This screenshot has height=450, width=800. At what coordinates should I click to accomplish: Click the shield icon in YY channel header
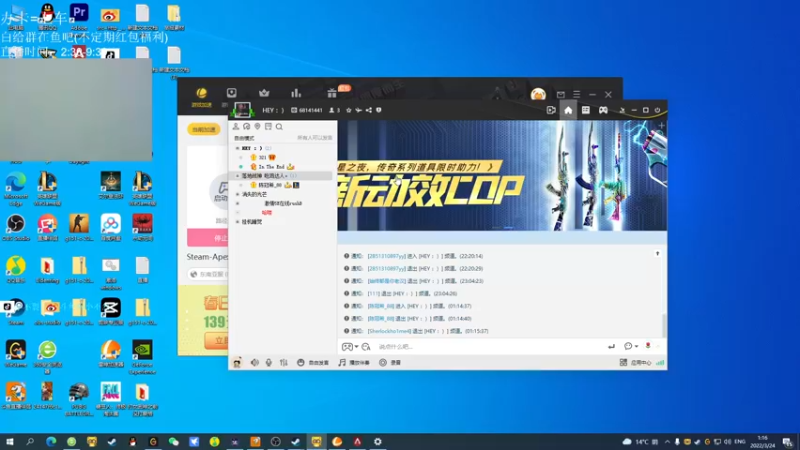click(379, 110)
